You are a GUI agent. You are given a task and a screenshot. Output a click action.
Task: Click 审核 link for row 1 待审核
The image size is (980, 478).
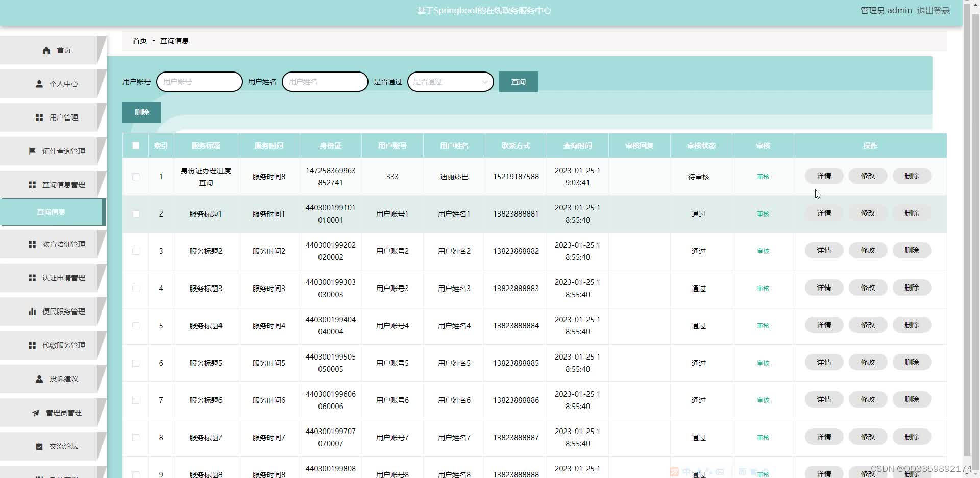click(x=763, y=177)
